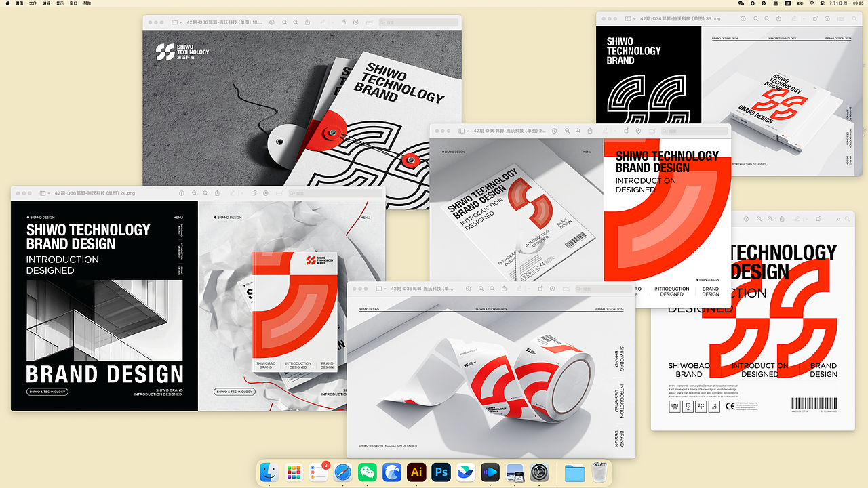Open the 帮助 menu
868x488 pixels.
coord(87,3)
